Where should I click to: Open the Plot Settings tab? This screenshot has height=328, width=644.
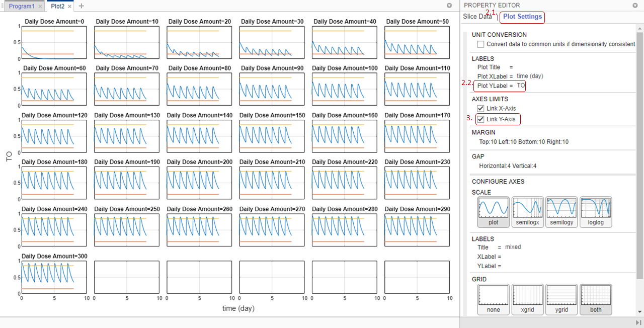click(523, 17)
